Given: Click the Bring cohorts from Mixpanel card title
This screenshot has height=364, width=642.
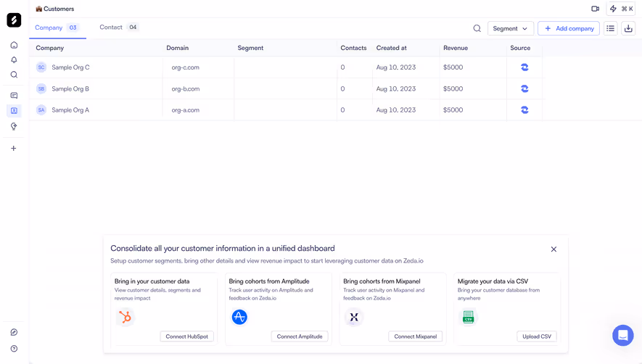Looking at the screenshot, I should click(382, 281).
